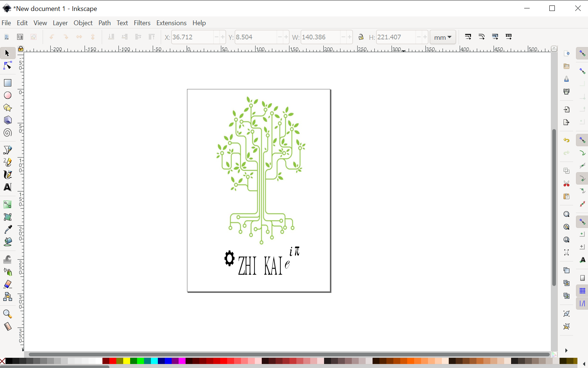The width and height of the screenshot is (588, 368).
Task: Open the Path menu
Action: [105, 23]
